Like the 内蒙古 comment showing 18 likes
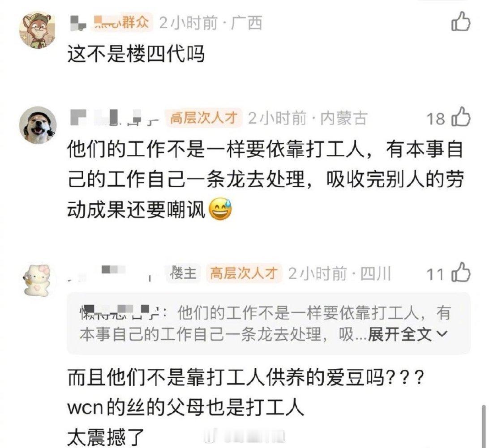489x448 pixels. 461,117
